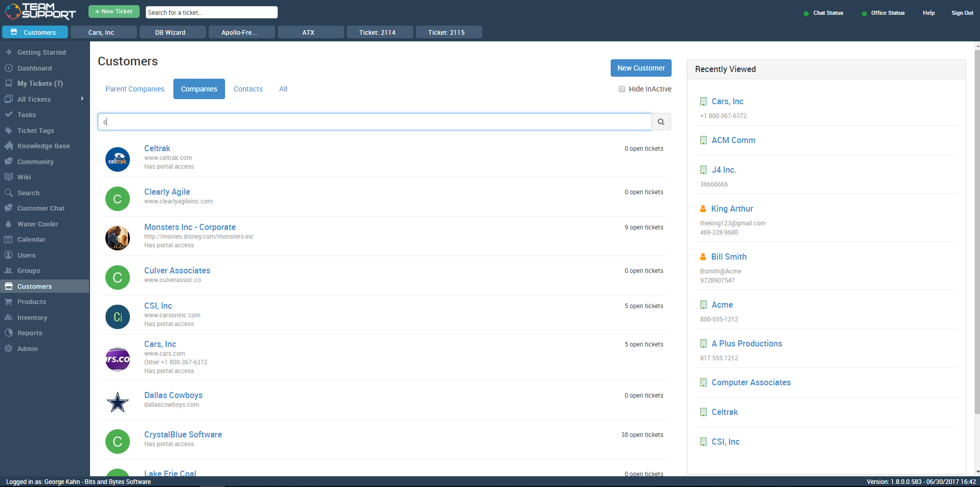
Task: Click Sign Out
Action: point(962,13)
